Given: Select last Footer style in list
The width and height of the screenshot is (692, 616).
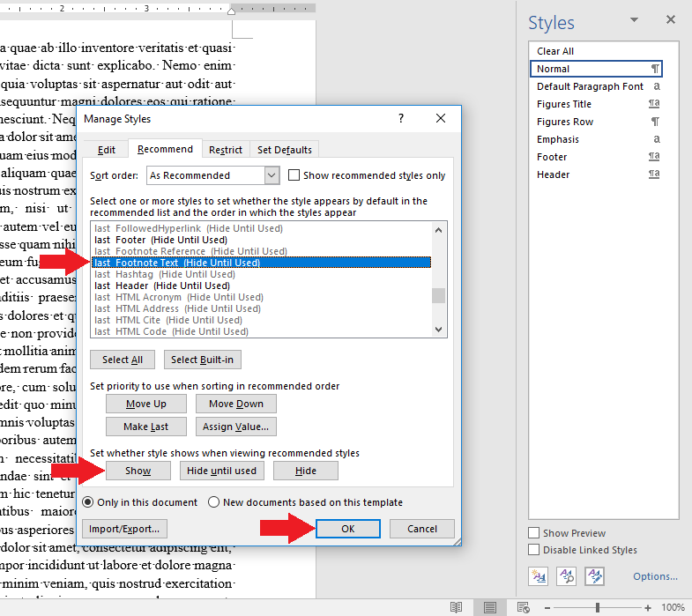Looking at the screenshot, I should tap(261, 240).
